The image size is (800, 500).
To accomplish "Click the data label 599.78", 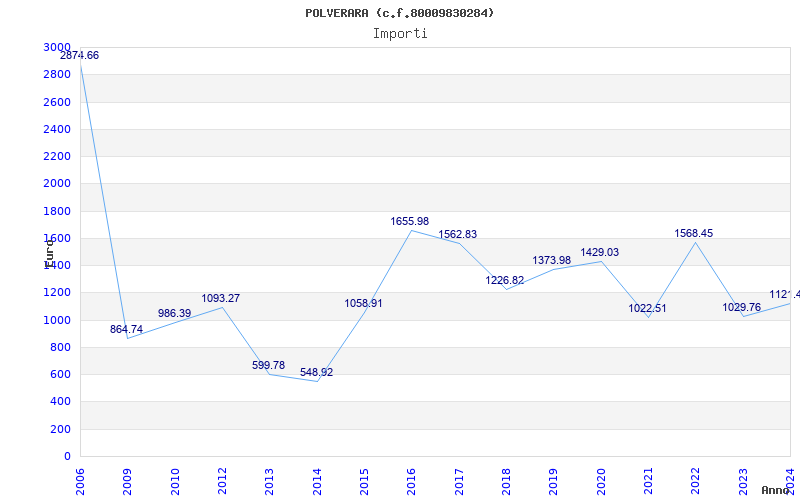I will [x=268, y=365].
